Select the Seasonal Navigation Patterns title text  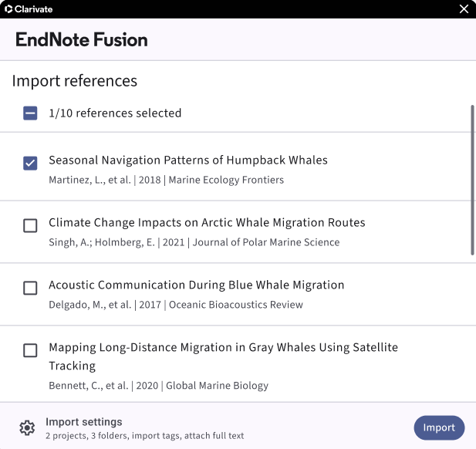(188, 160)
